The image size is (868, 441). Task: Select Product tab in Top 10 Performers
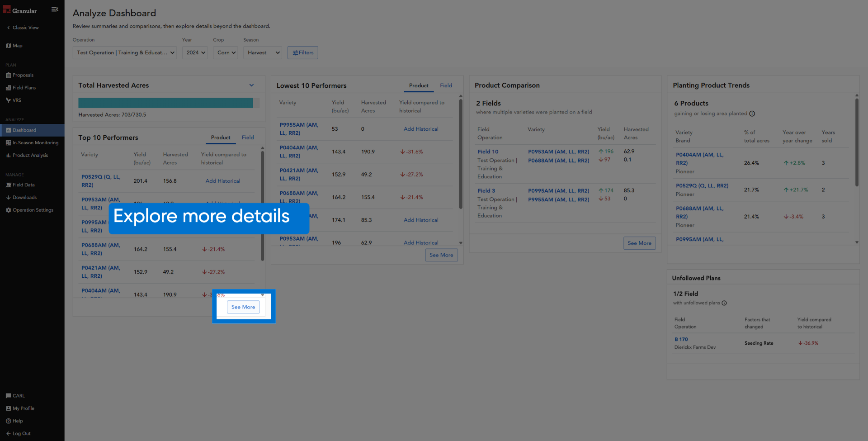pyautogui.click(x=221, y=138)
